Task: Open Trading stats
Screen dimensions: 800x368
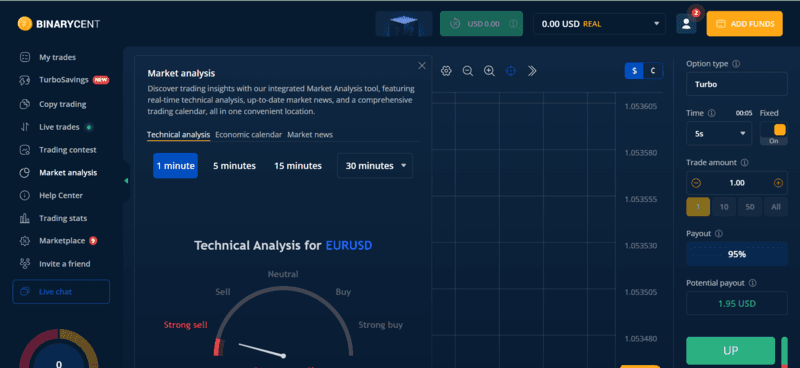Action: point(63,218)
